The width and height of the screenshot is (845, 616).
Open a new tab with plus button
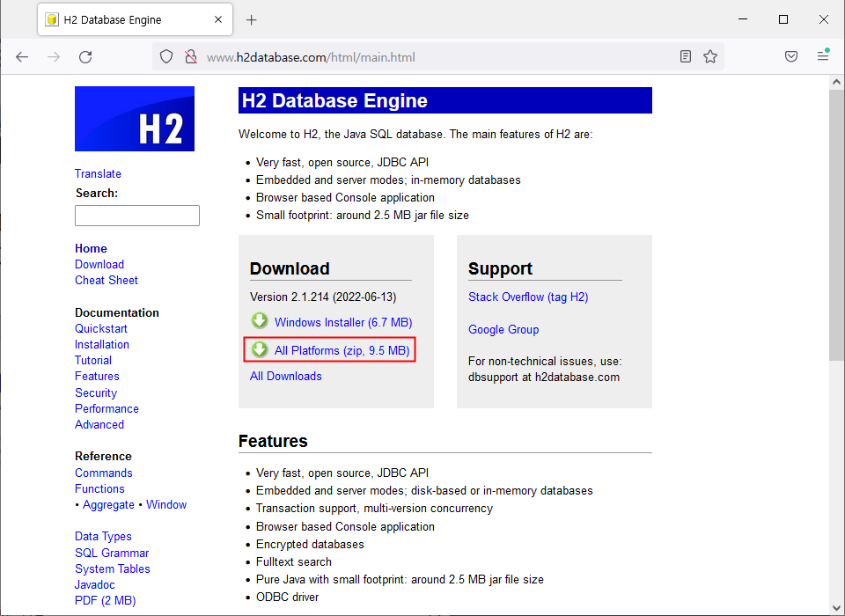(x=251, y=20)
